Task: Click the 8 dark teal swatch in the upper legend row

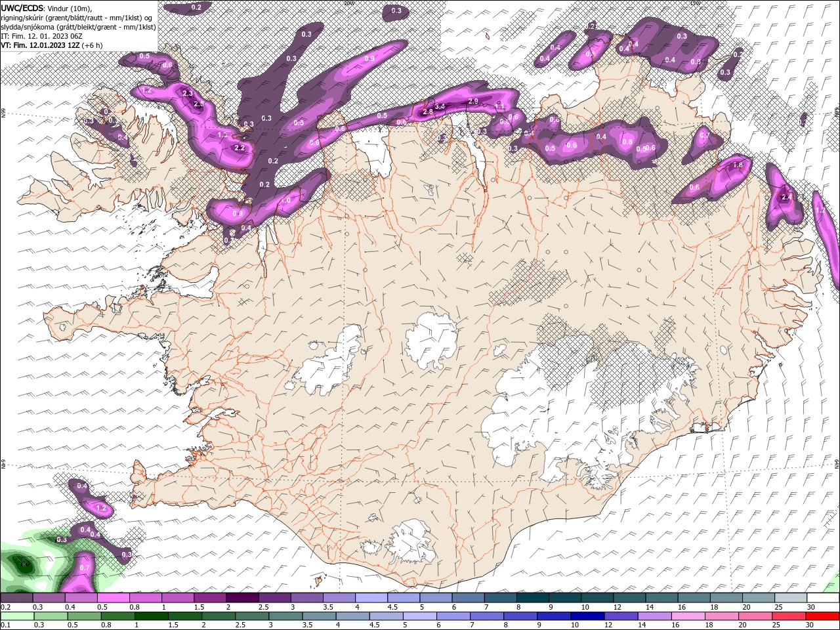Action: [532, 598]
